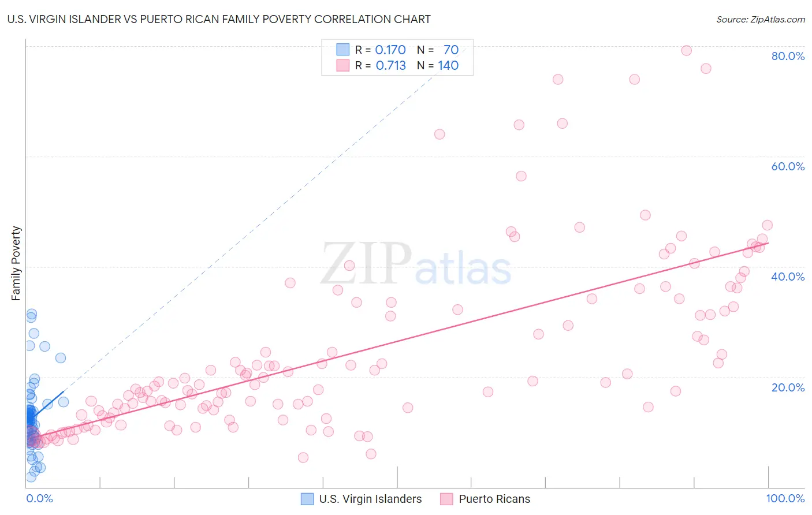Screen dimensions: 812x515
Task: Click the topmost blue data point near 31%
Action: pos(32,314)
